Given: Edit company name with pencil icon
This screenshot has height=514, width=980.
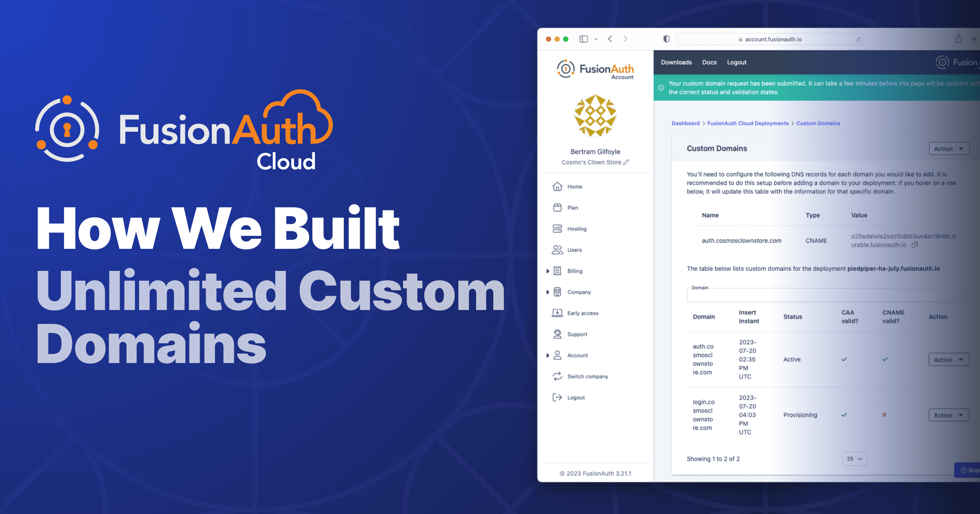Looking at the screenshot, I should tap(626, 162).
